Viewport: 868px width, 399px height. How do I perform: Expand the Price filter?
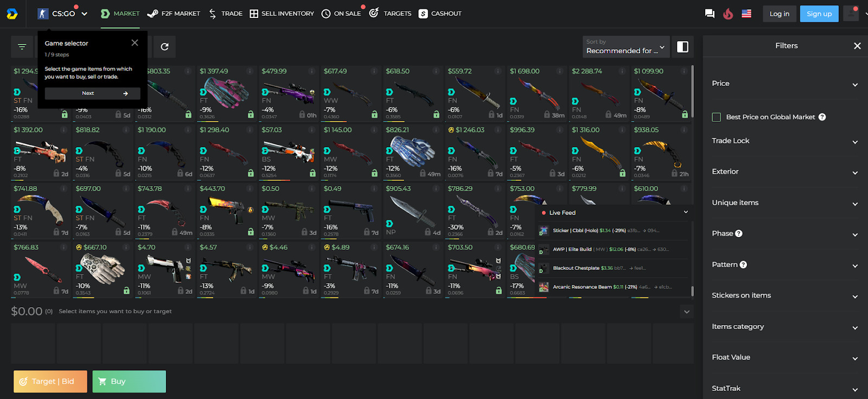pos(785,84)
